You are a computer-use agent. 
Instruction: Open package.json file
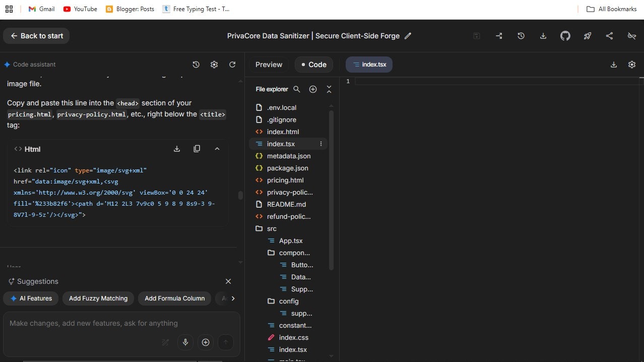click(288, 168)
